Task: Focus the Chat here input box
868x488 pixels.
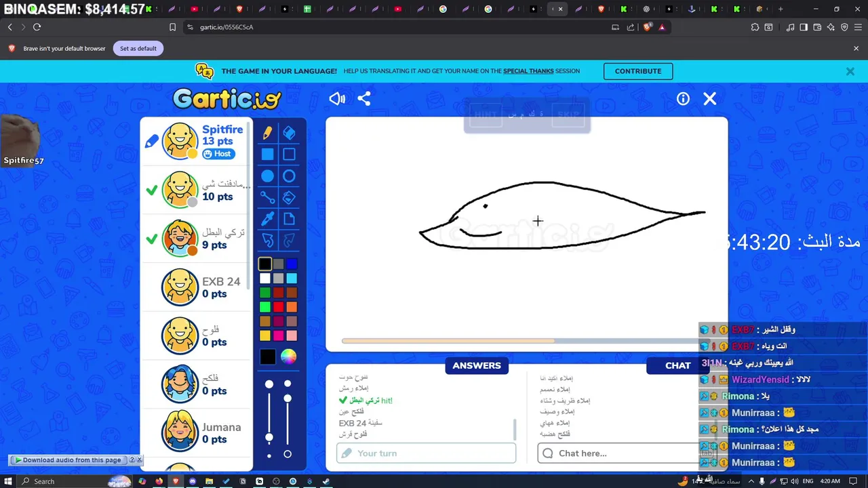Action: [619, 453]
